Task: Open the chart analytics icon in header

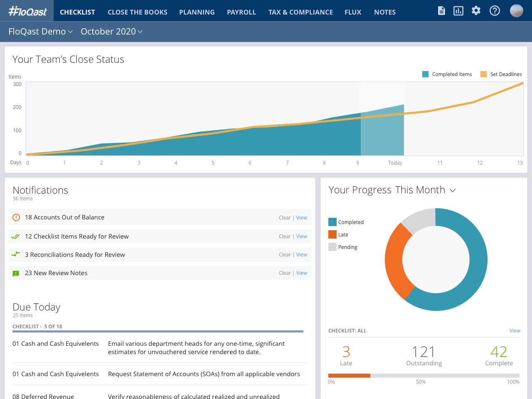Action: pos(458,11)
